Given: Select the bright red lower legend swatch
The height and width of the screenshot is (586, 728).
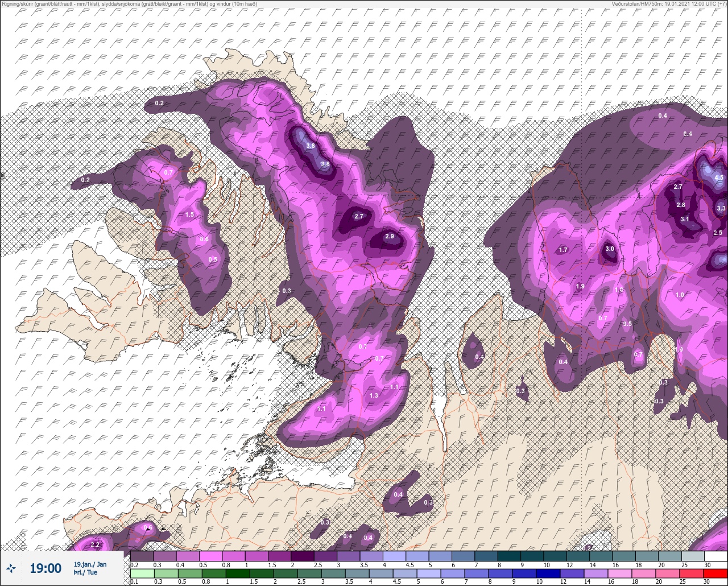Looking at the screenshot, I should 715,574.
